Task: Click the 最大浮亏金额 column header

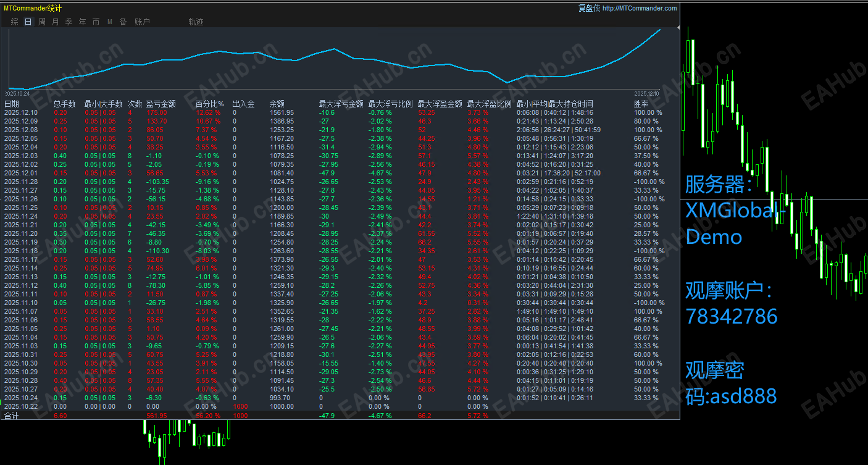Action: 341,104
